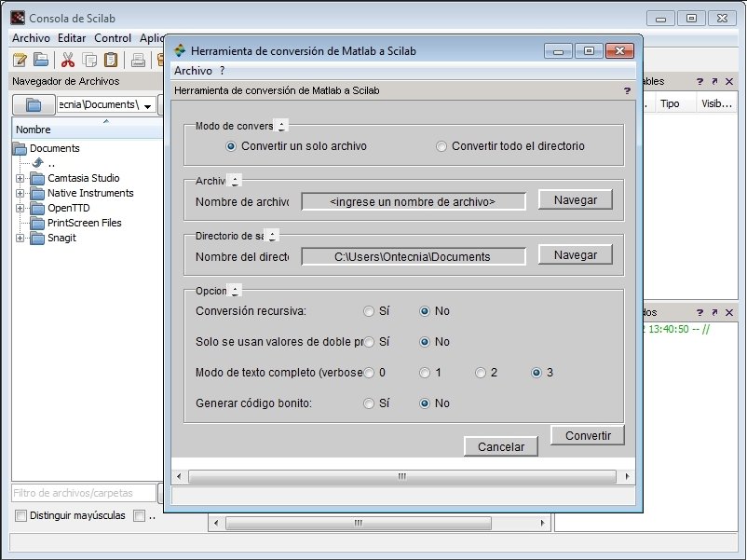Click the output directory path field
747x560 pixels.
tap(414, 256)
